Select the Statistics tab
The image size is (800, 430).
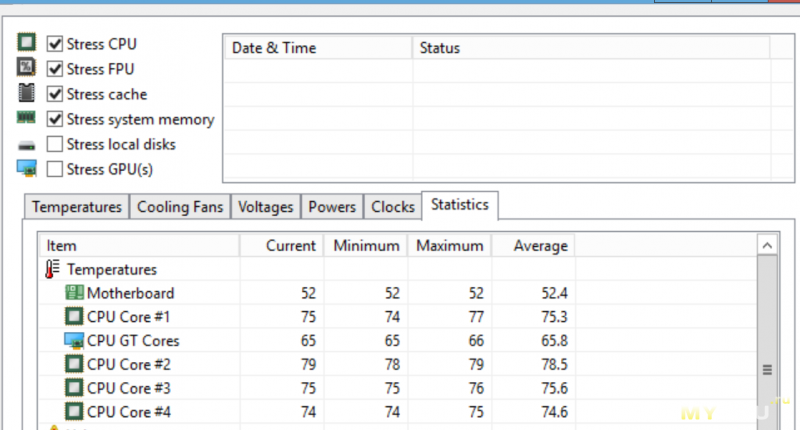460,205
